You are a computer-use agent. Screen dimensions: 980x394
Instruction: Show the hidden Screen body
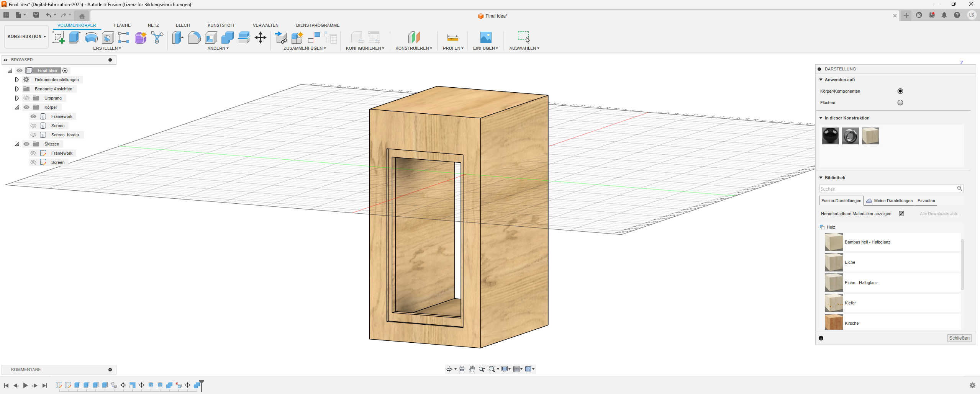click(x=33, y=126)
